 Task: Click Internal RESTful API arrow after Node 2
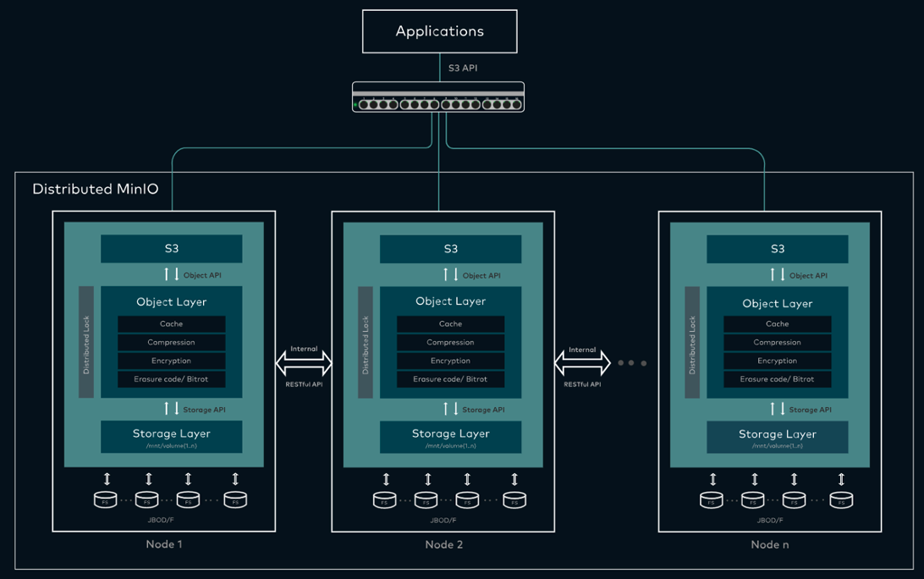click(x=582, y=363)
